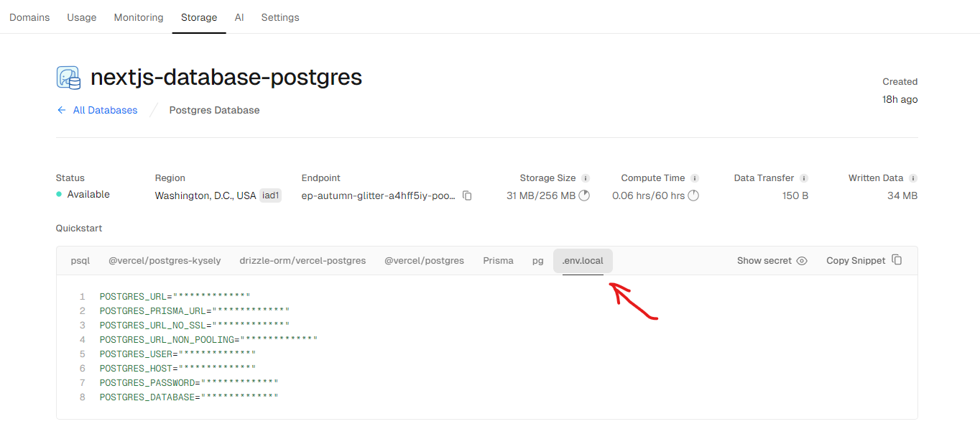The height and width of the screenshot is (447, 980).
Task: Click the Storage Size info icon
Action: tap(586, 178)
